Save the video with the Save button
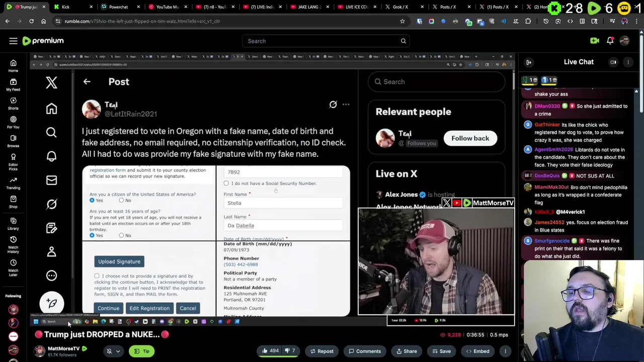644x362 pixels. (x=441, y=351)
